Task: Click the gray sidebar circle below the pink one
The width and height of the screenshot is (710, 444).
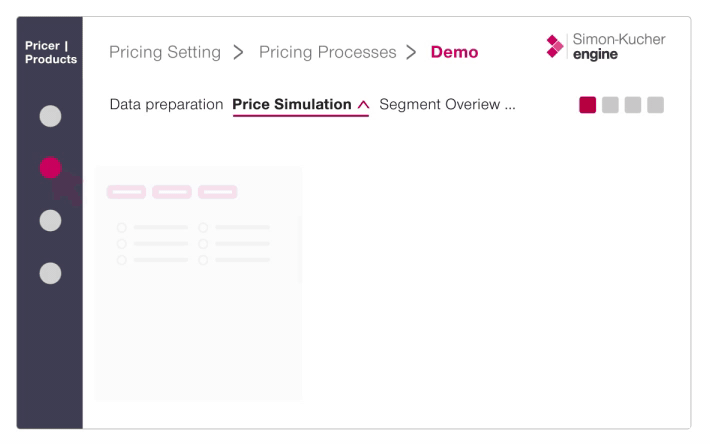Action: [x=50, y=219]
